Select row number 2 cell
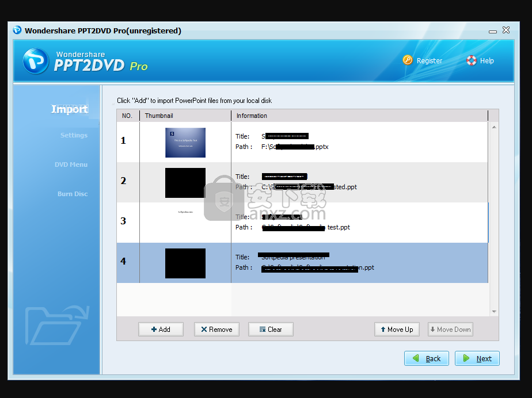This screenshot has width=532, height=398. pos(128,182)
